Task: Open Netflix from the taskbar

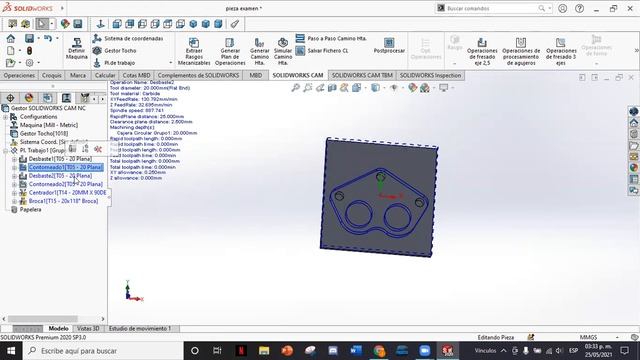Action: (x=241, y=351)
